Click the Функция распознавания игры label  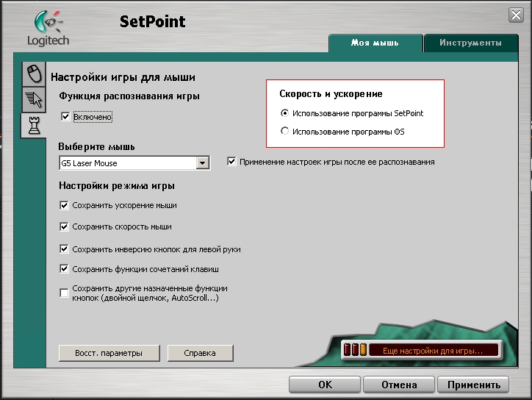[x=129, y=96]
